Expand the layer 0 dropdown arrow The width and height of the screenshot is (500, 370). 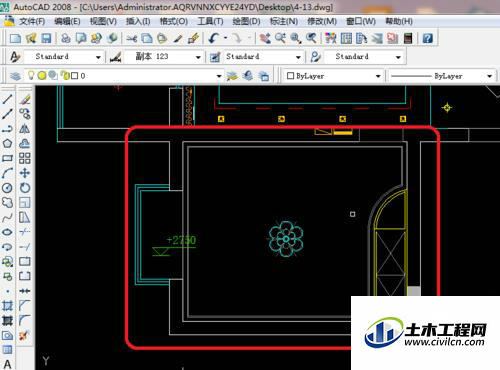219,76
